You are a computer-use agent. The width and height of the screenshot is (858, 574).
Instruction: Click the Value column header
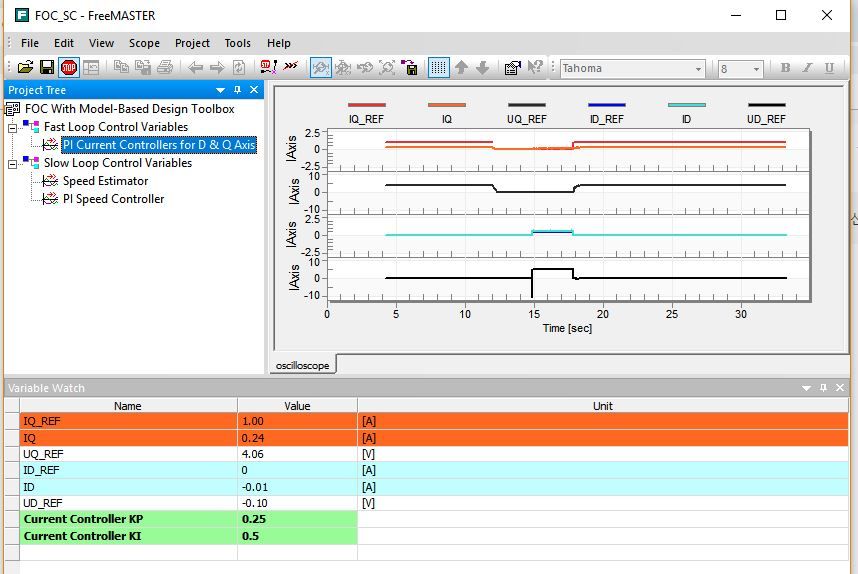point(297,406)
